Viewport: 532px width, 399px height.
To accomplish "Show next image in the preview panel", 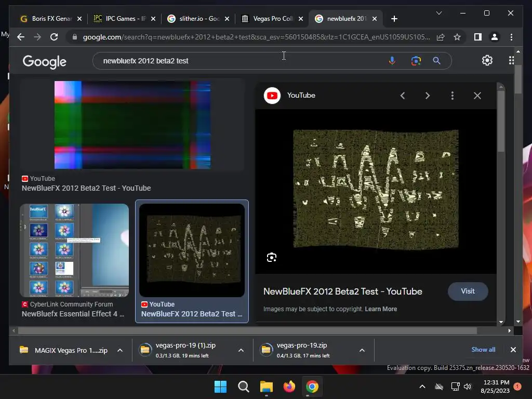I will point(428,96).
